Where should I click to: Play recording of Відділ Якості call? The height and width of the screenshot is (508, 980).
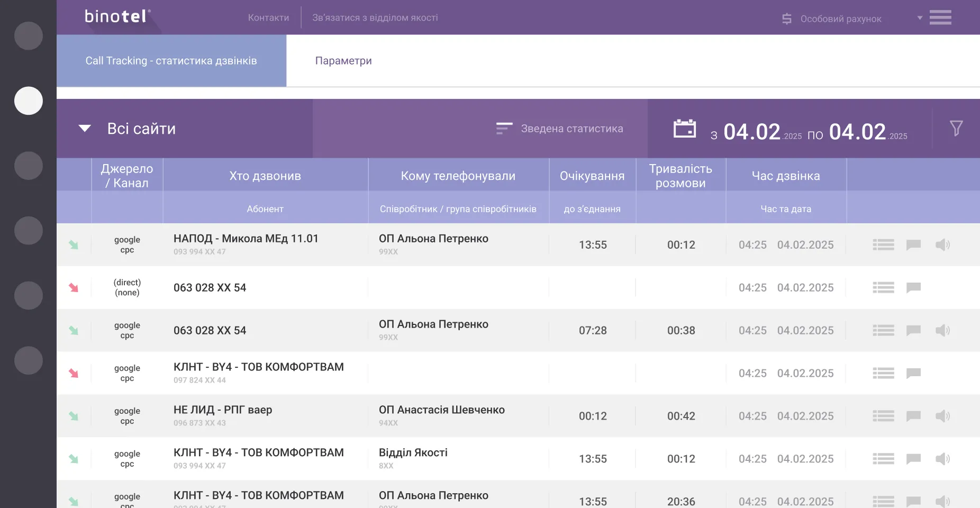tap(942, 459)
